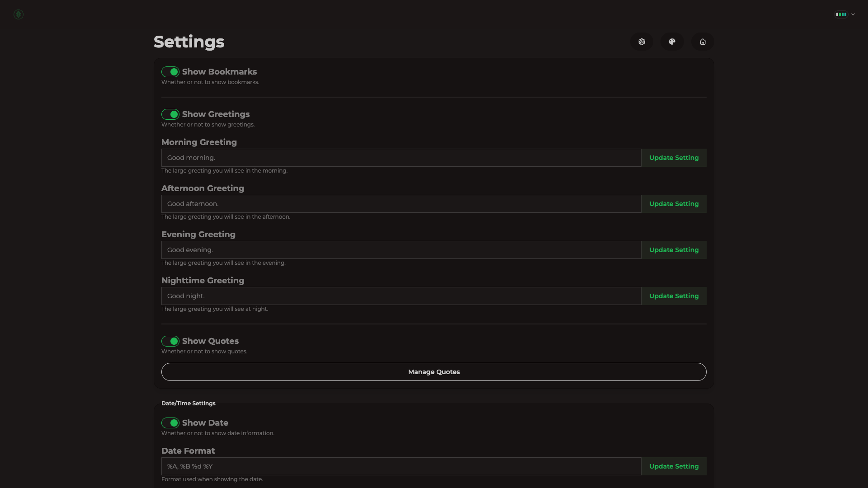Click 'Format used when showing the date.' text
The image size is (868, 488).
tap(212, 479)
